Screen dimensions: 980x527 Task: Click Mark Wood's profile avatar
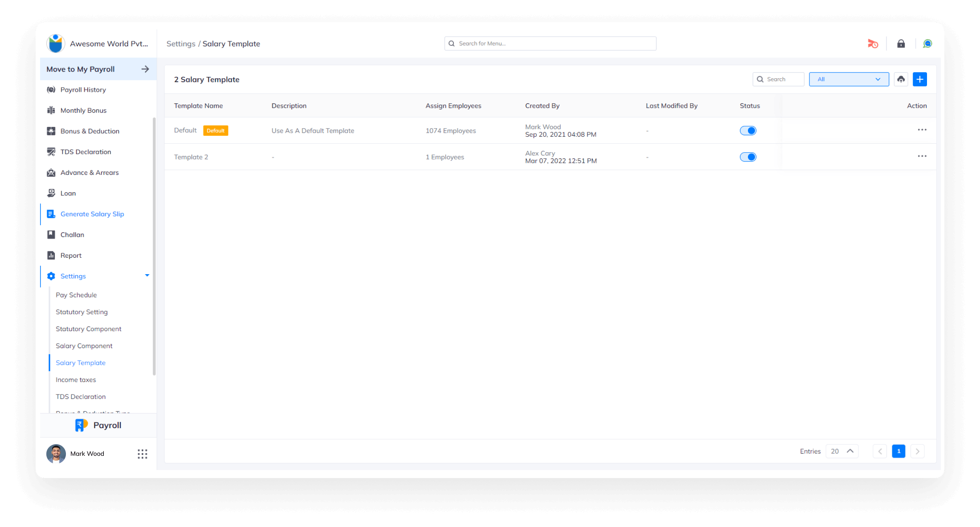(x=56, y=454)
